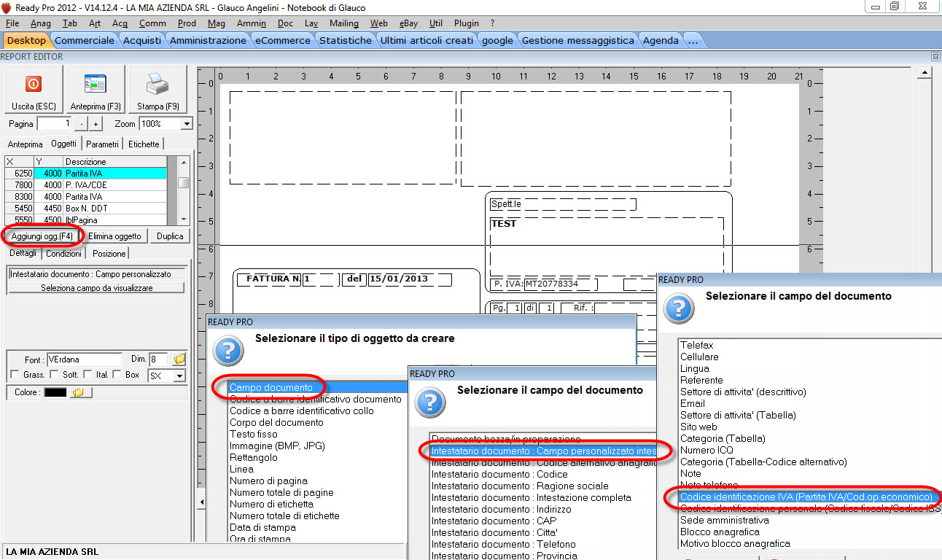Screen dimensions: 942x560
Task: Click the Dim. font size field
Action: click(158, 359)
